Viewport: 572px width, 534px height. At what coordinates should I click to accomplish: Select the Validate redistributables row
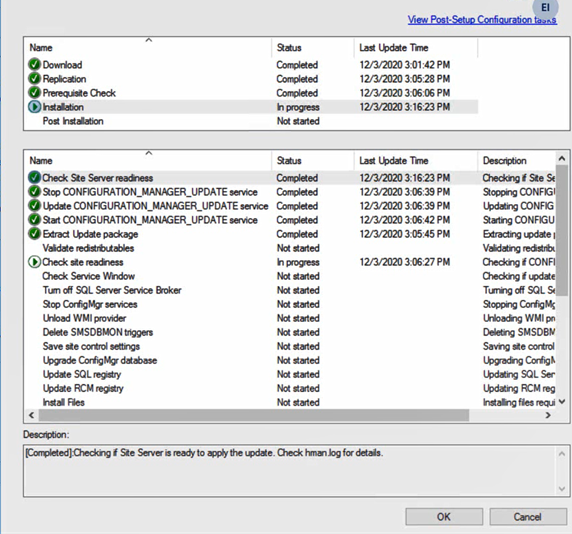[x=291, y=248]
